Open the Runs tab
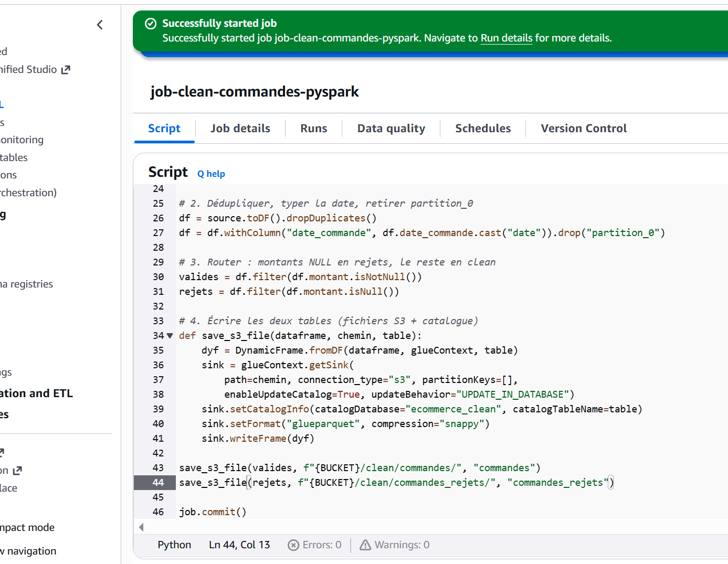 (x=314, y=129)
